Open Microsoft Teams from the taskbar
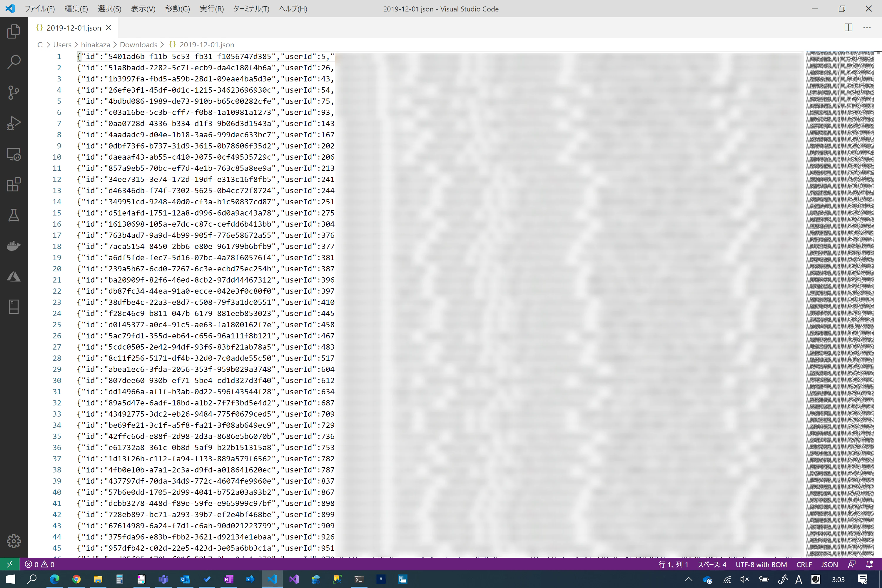This screenshot has width=882, height=588. [163, 579]
